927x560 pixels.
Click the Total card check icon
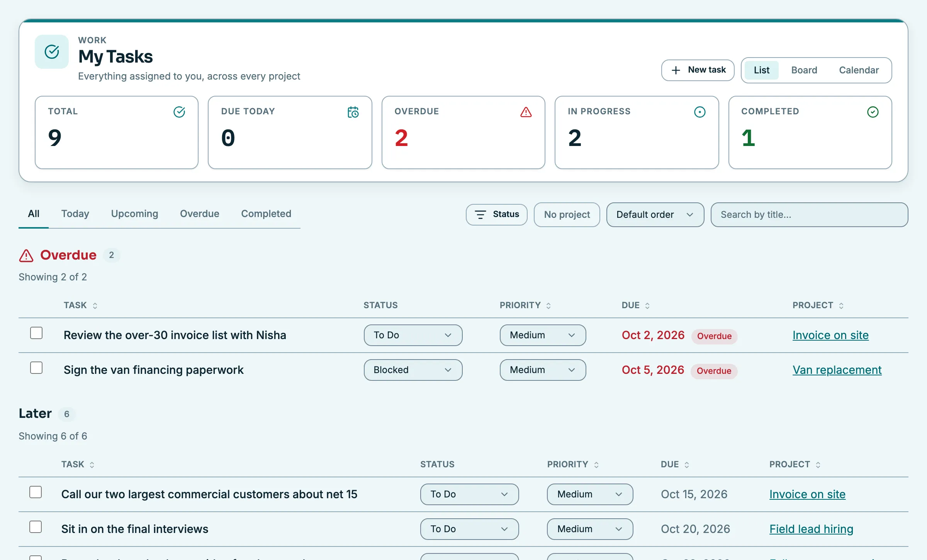(x=179, y=112)
